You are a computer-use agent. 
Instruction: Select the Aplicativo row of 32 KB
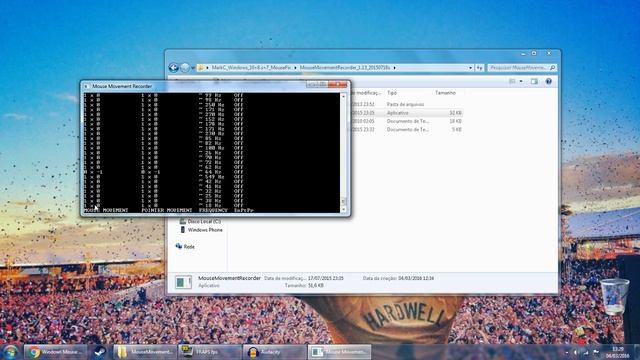(x=407, y=113)
